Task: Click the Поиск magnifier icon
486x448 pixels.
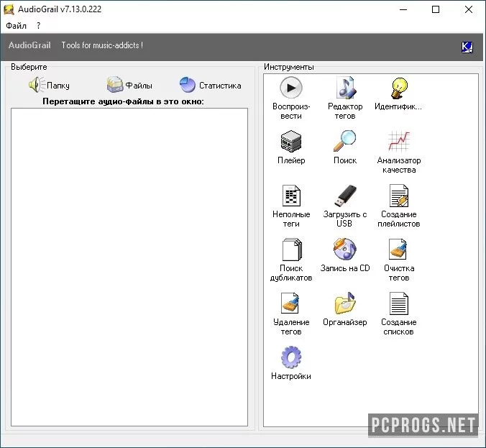Action: [345, 141]
